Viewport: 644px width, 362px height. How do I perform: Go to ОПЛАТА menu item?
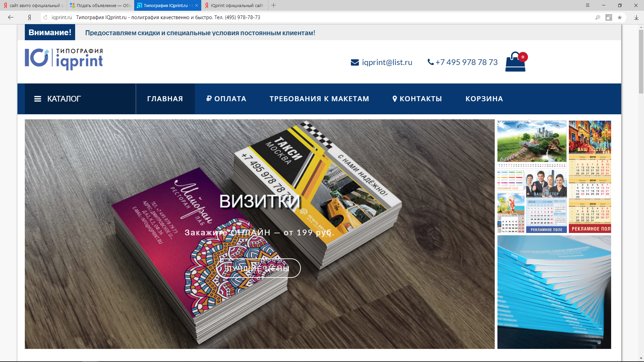click(226, 99)
